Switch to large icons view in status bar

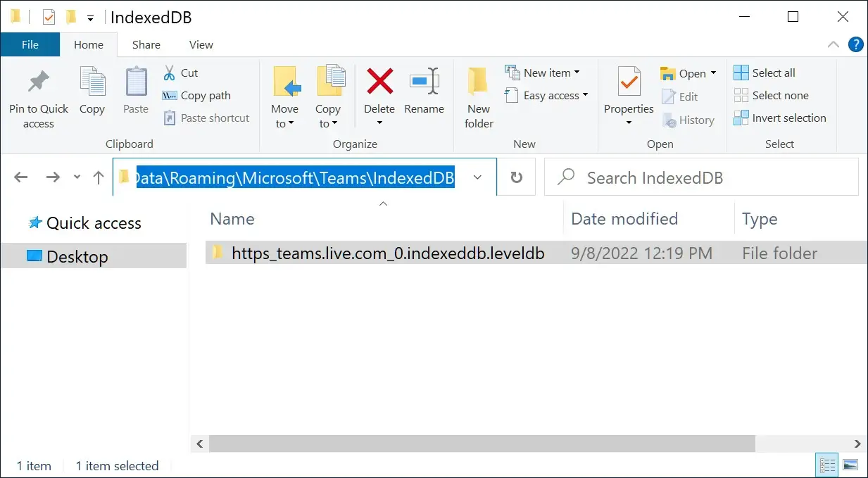[850, 465]
